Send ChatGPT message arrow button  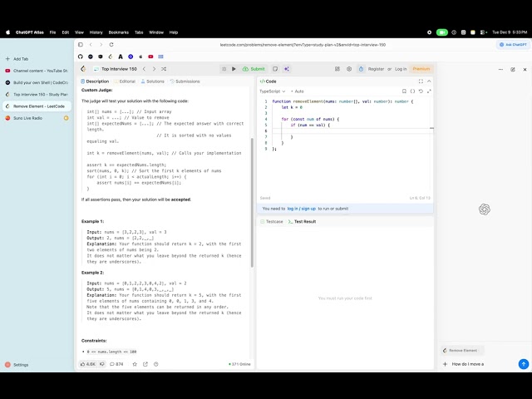pyautogui.click(x=524, y=364)
